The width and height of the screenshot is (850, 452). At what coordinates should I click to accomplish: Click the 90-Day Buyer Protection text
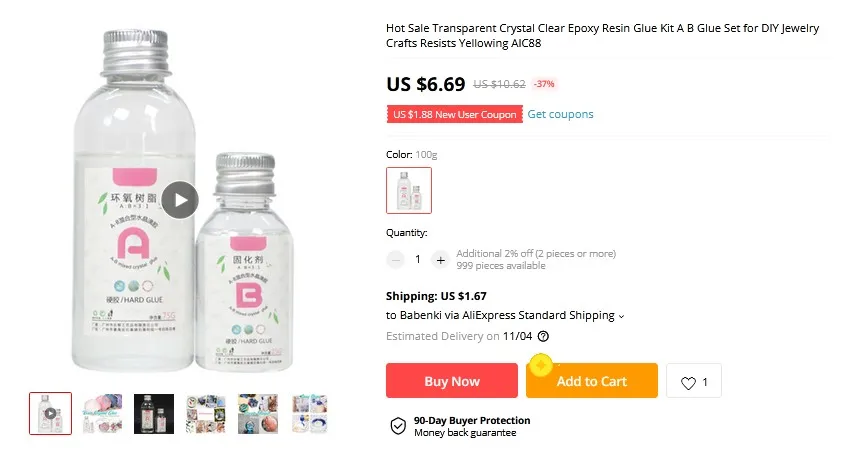tap(471, 420)
